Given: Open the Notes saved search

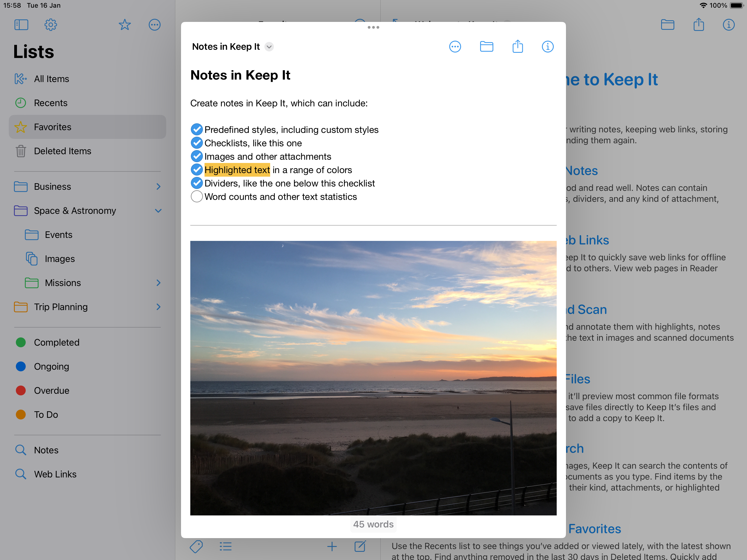Looking at the screenshot, I should [87, 450].
